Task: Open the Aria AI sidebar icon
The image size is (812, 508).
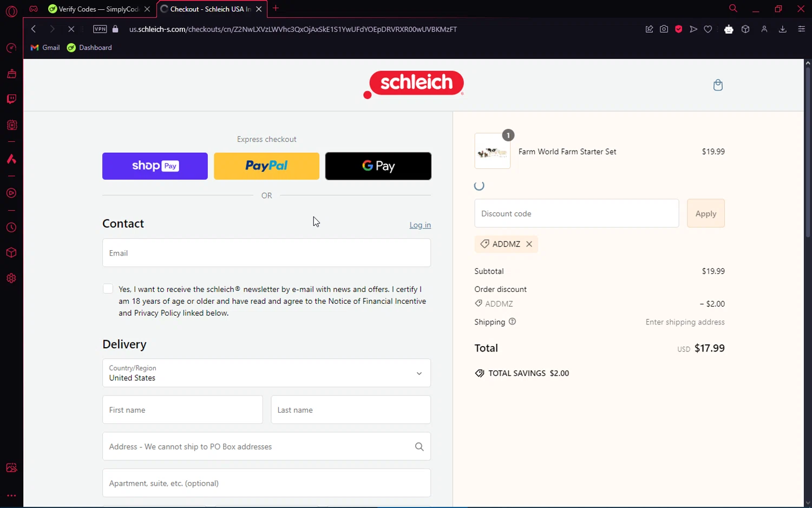Action: (11, 159)
